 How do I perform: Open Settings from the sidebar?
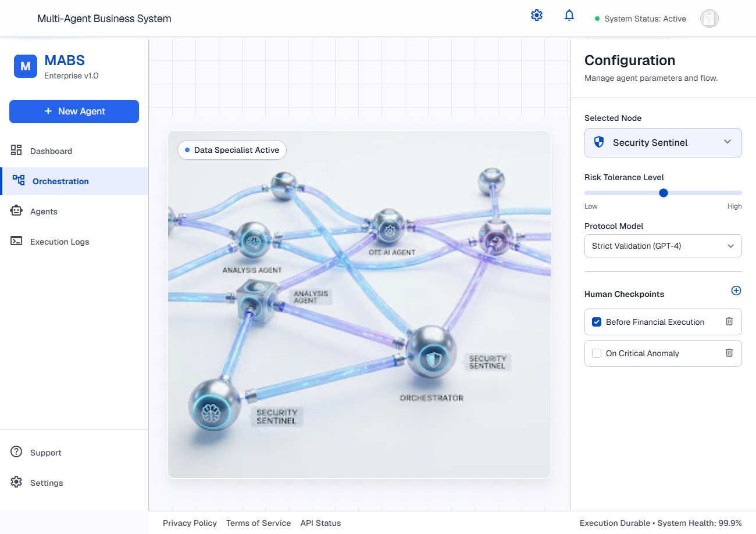(x=74, y=483)
